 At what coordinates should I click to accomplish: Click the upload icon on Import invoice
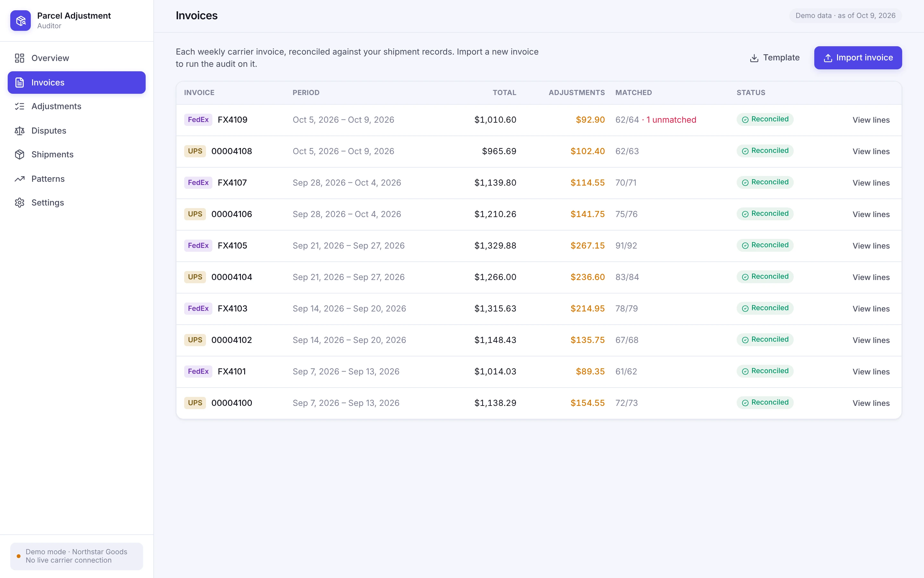pos(828,58)
